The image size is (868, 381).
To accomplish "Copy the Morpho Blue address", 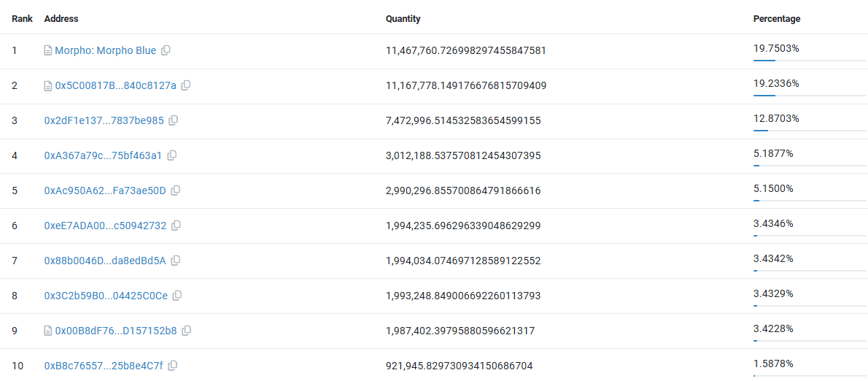I will point(166,50).
